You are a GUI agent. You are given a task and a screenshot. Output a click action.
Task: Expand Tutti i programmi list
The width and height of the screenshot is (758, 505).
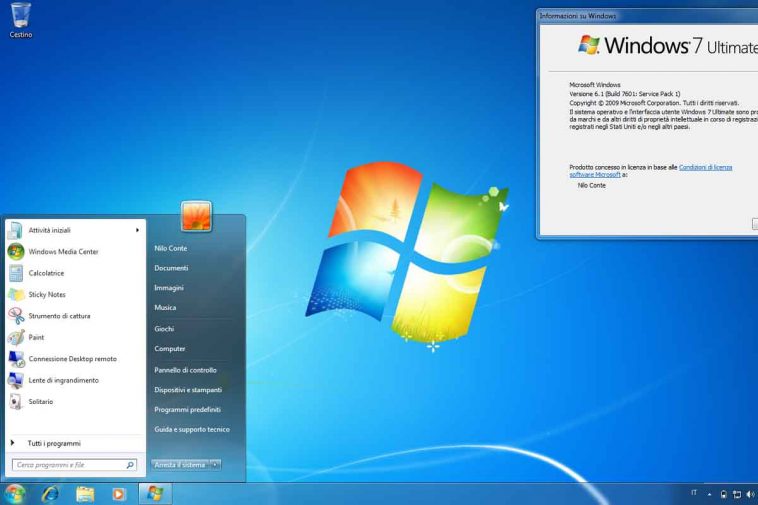[x=53, y=443]
